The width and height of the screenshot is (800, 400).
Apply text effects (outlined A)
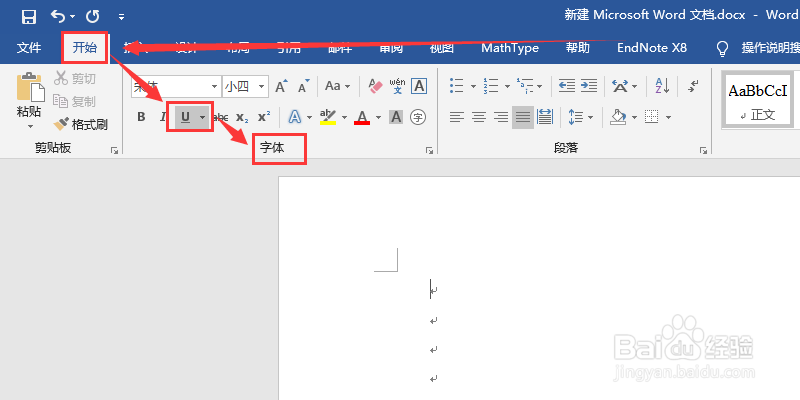click(294, 117)
